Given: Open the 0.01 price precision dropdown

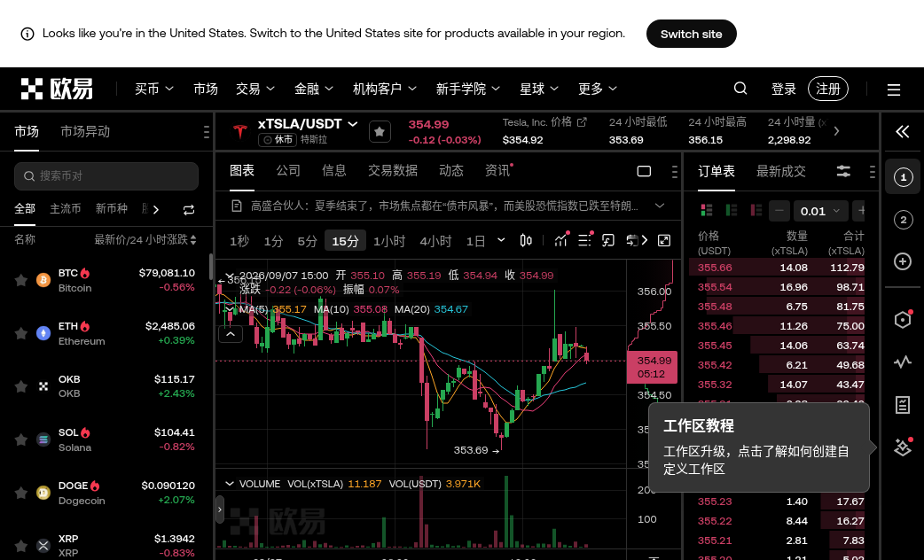Looking at the screenshot, I should point(820,211).
